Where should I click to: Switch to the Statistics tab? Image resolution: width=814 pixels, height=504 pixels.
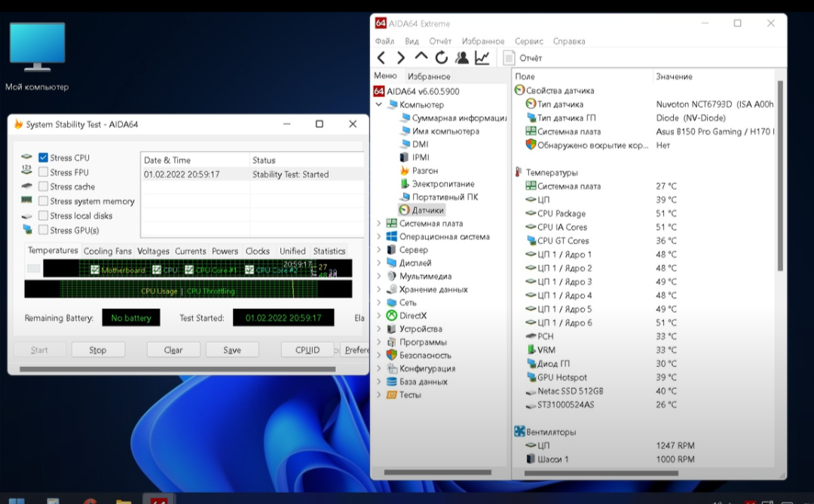click(329, 251)
